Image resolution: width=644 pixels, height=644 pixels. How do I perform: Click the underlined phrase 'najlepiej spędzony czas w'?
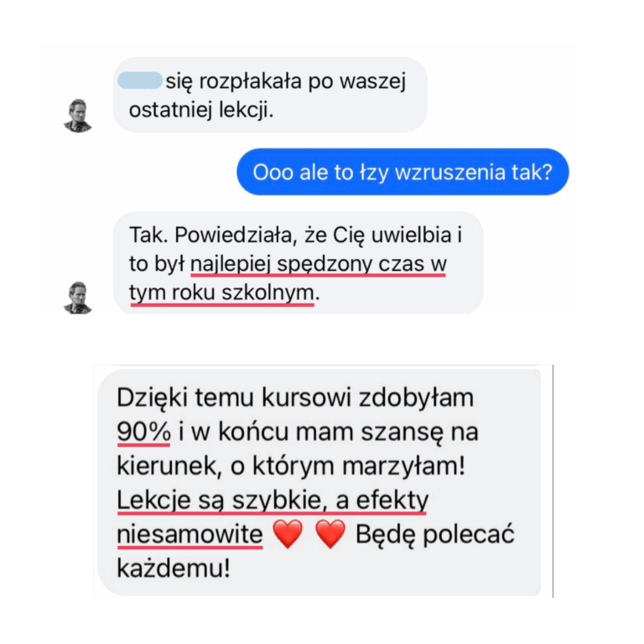point(319,265)
